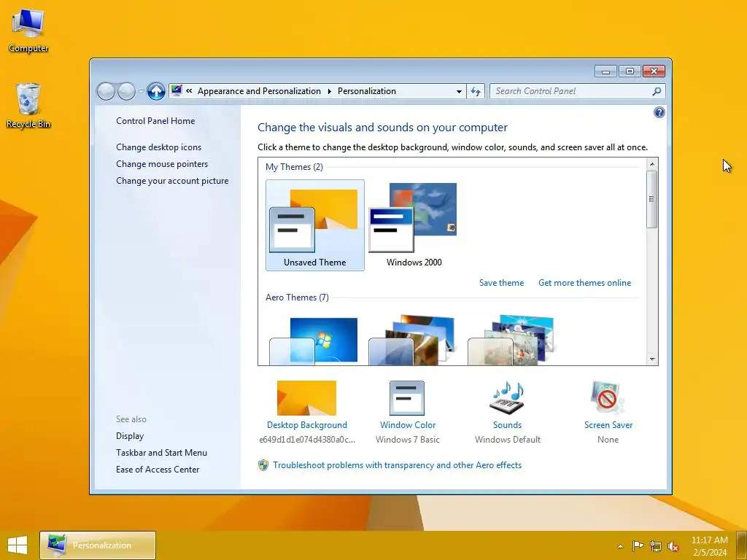Select the Characters Aero theme thumbnail
This screenshot has width=747, height=560.
point(511,340)
